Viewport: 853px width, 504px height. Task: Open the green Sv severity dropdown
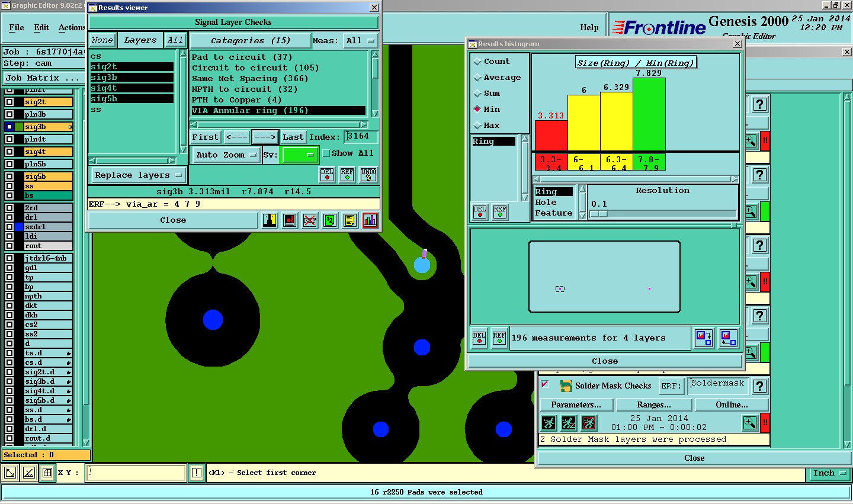[x=300, y=155]
